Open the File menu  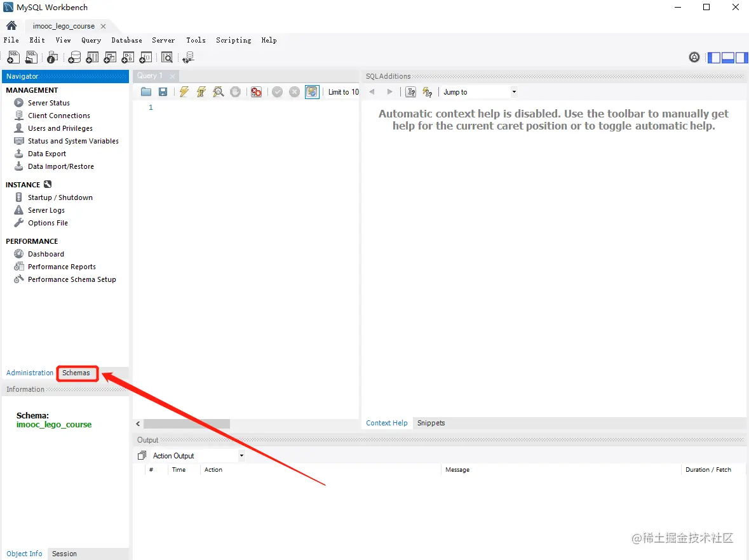tap(11, 40)
